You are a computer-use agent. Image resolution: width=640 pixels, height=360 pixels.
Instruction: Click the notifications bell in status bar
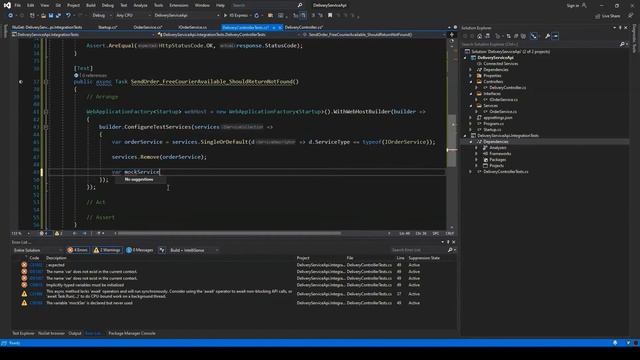[615, 343]
